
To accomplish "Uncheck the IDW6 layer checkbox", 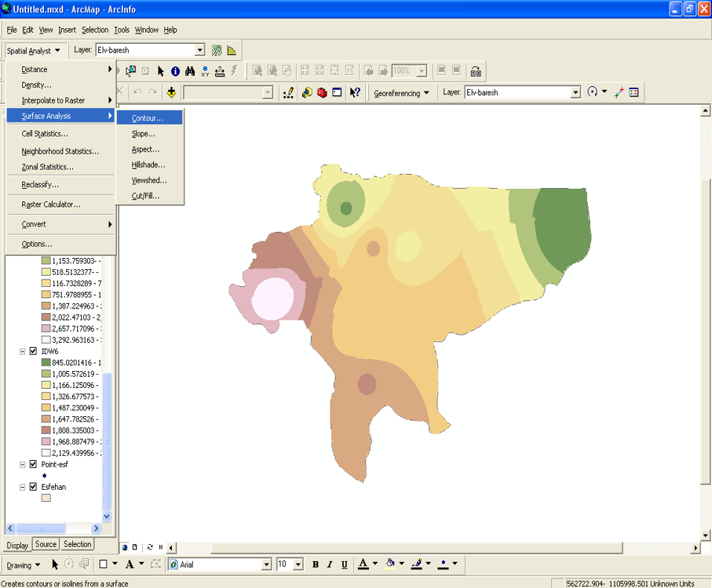I will pyautogui.click(x=33, y=351).
